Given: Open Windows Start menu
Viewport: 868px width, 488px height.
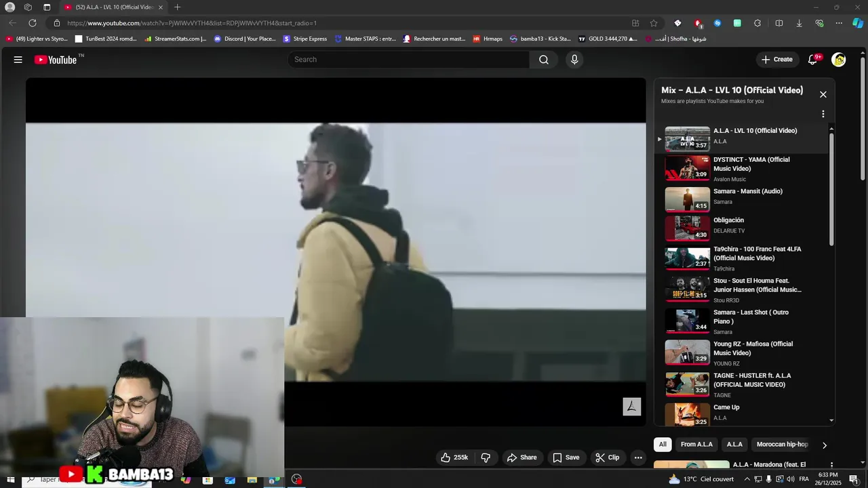Looking at the screenshot, I should (11, 479).
